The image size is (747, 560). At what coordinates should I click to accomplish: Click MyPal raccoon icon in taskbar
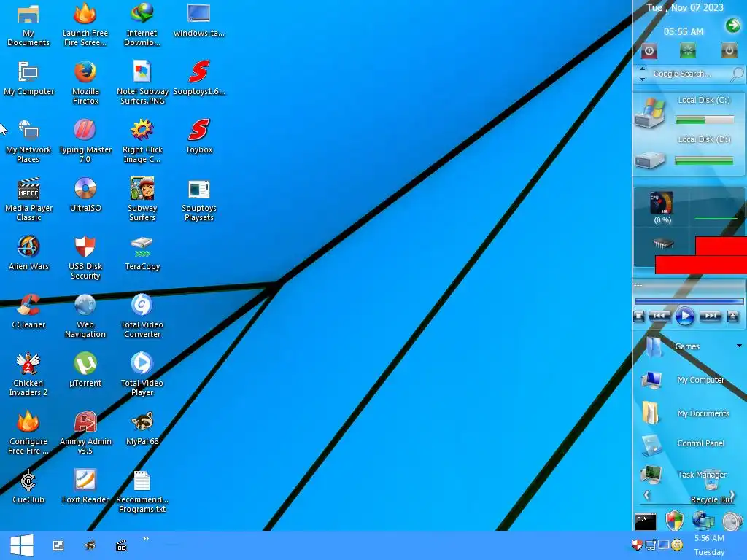[x=90, y=545]
